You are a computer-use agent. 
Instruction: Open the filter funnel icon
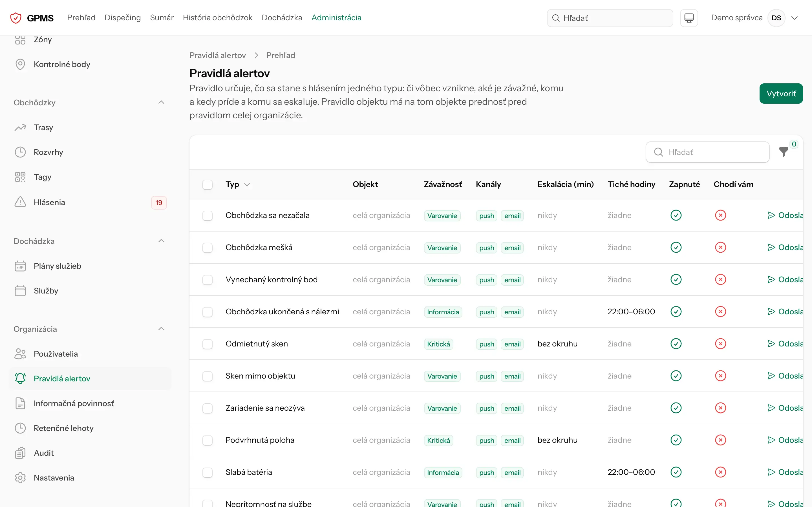click(x=784, y=152)
